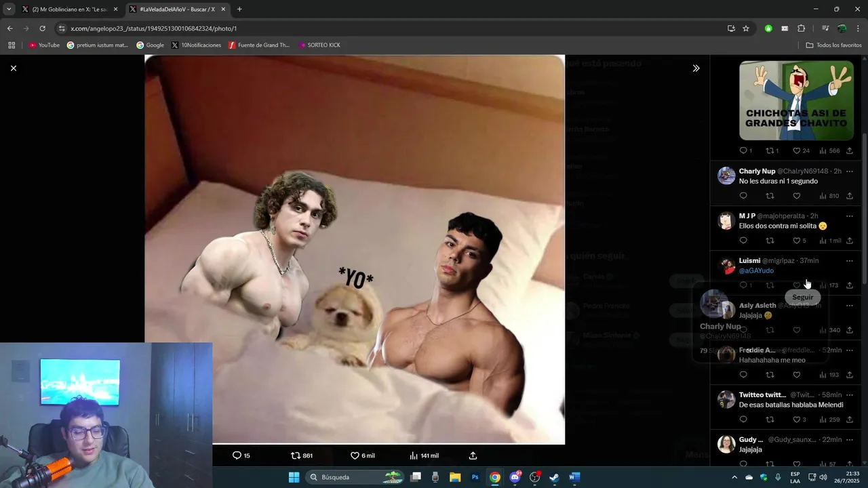Click the @aGAYudo mention link
The width and height of the screenshot is (868, 488).
tap(756, 270)
